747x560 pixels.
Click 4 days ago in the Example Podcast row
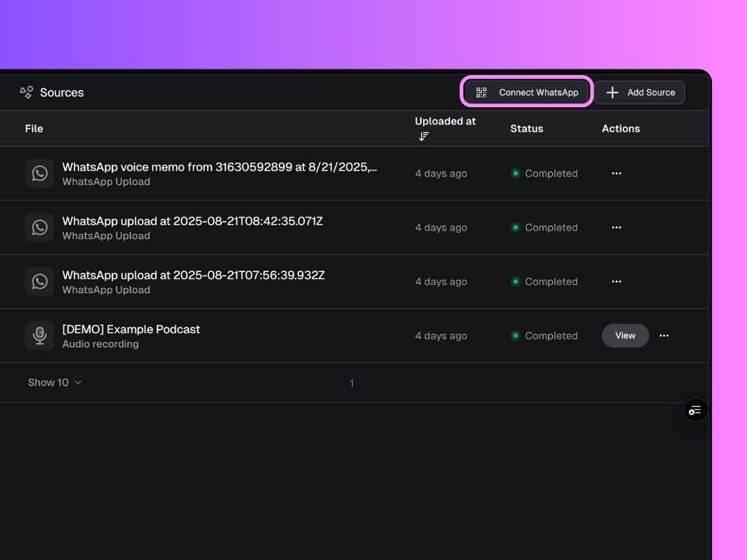point(441,335)
